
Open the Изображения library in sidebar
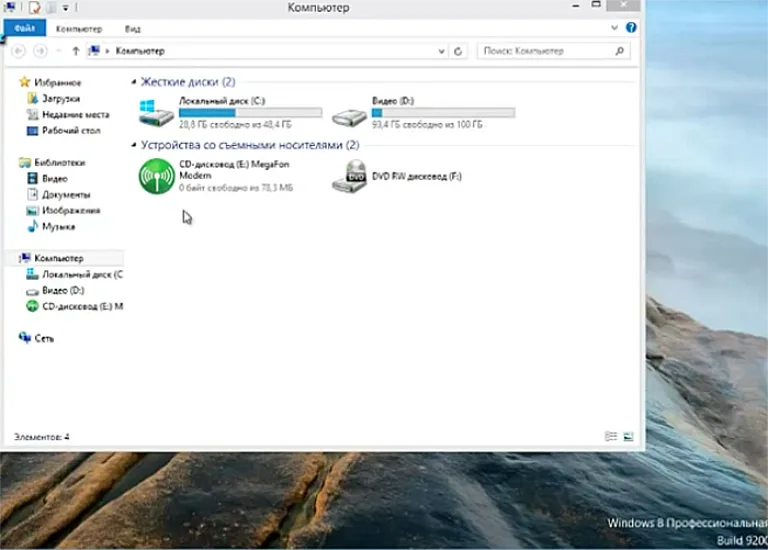click(x=71, y=211)
